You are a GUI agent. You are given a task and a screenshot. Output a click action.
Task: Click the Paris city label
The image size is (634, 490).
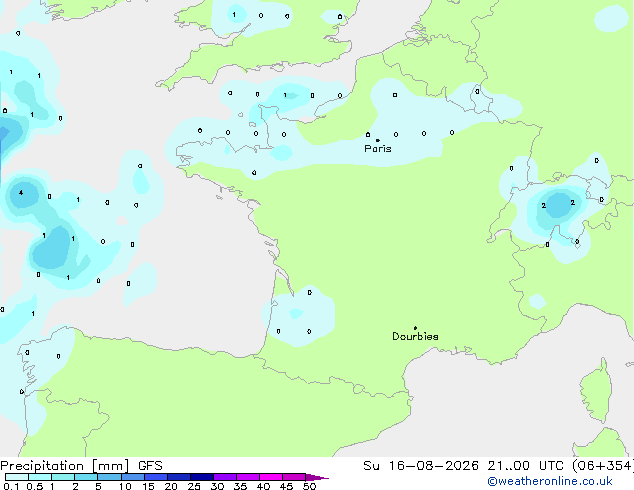click(378, 149)
